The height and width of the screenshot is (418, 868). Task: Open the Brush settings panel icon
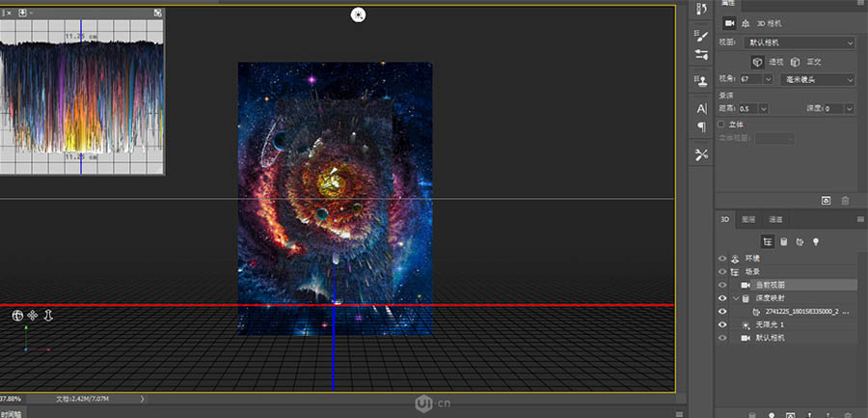[x=701, y=37]
